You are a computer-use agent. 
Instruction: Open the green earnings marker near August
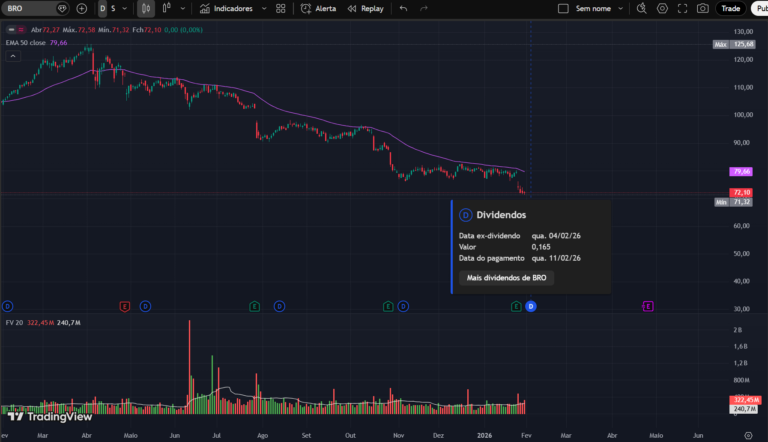click(254, 307)
